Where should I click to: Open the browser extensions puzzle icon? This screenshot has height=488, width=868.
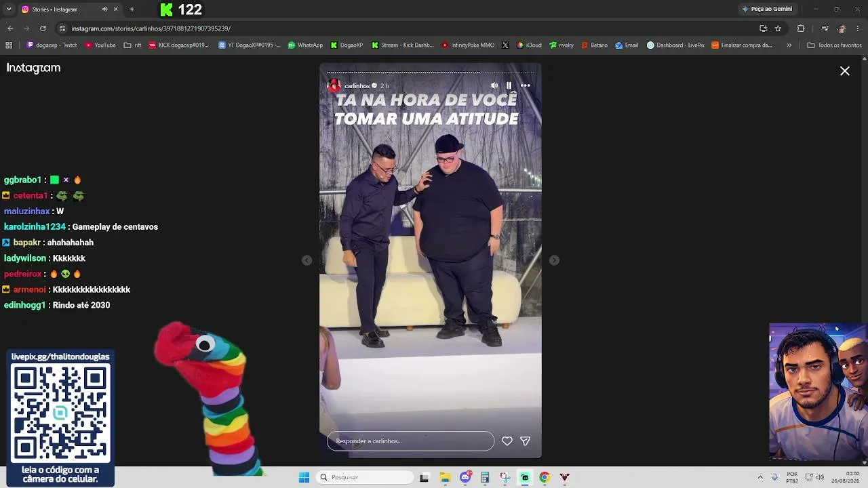[801, 28]
